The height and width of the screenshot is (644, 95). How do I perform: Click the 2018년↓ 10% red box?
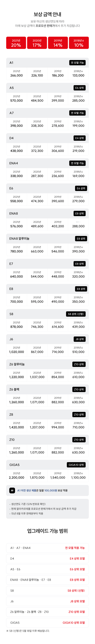click(79, 43)
